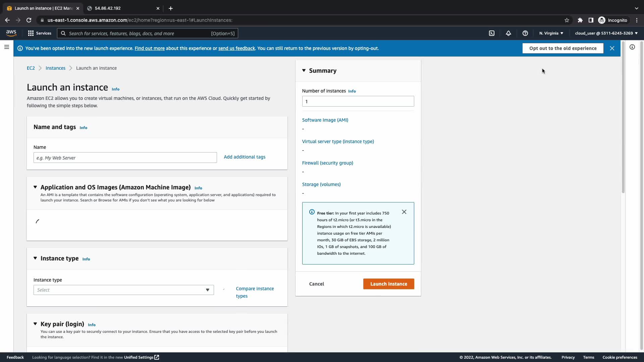Bookmark this page with star icon
The image size is (644, 362).
pyautogui.click(x=567, y=20)
